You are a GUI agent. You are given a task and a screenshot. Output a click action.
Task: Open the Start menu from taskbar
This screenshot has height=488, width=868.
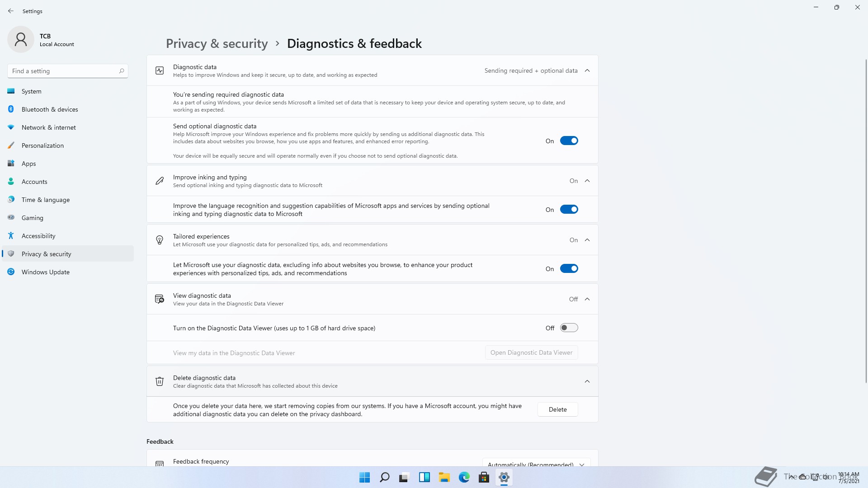coord(364,477)
